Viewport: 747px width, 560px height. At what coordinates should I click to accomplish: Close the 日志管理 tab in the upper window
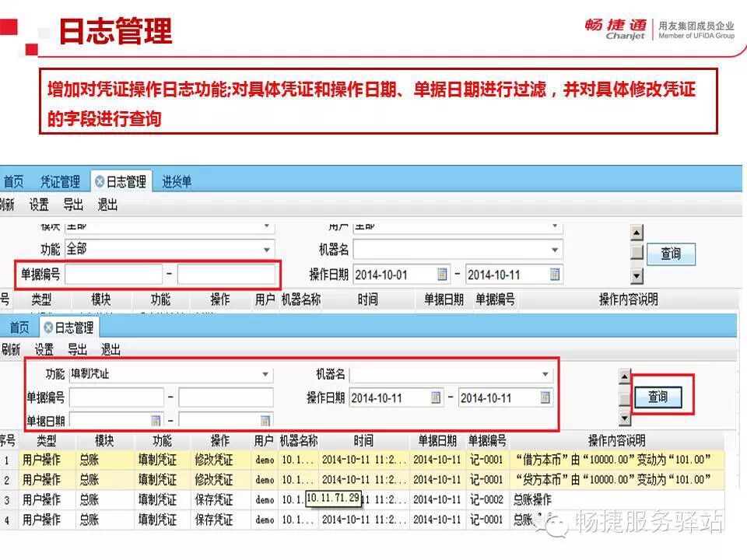tap(100, 181)
